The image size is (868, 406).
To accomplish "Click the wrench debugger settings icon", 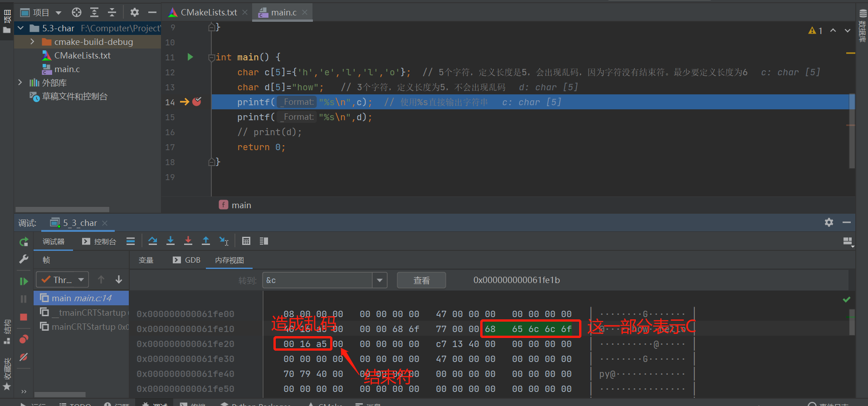I will [x=24, y=259].
